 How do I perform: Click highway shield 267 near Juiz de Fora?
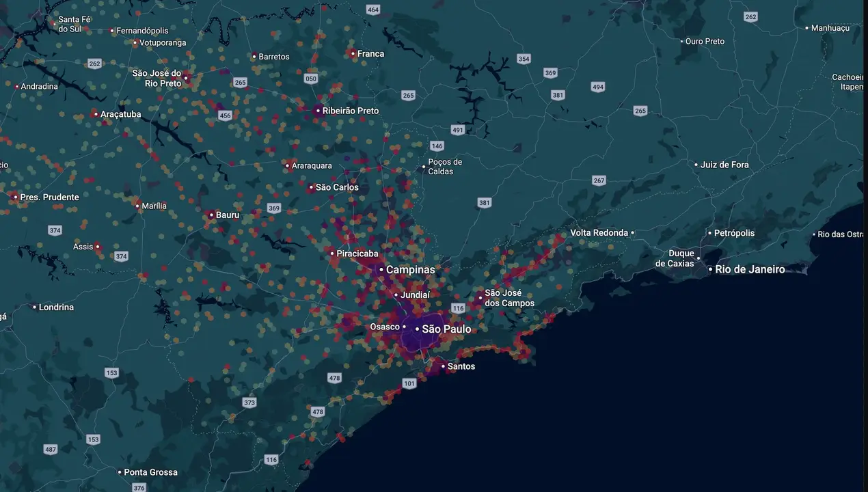599,180
